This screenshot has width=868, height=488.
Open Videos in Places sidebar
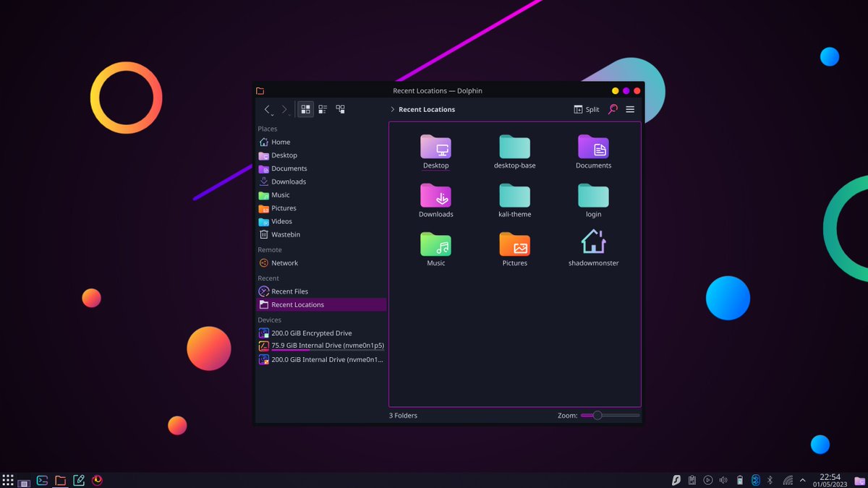[321, 221]
